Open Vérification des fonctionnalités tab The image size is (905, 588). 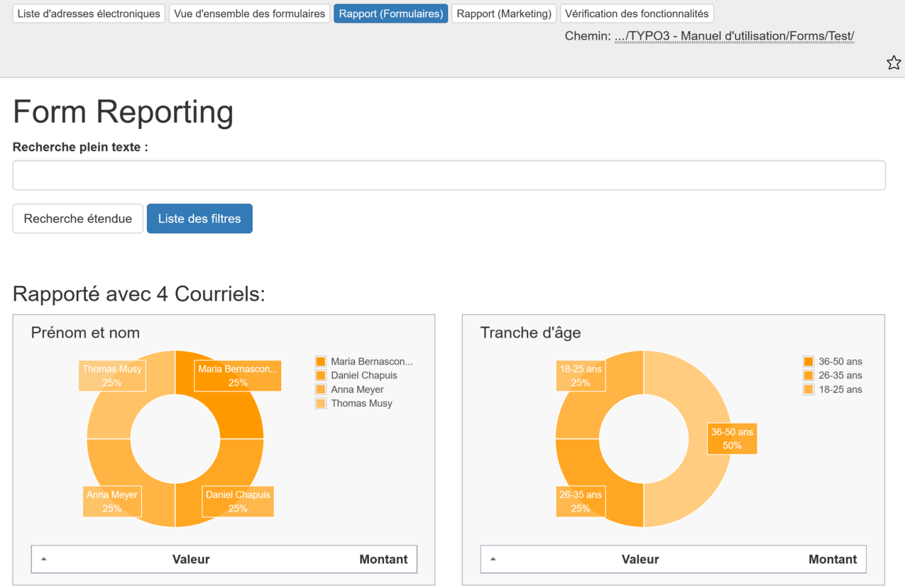637,13
